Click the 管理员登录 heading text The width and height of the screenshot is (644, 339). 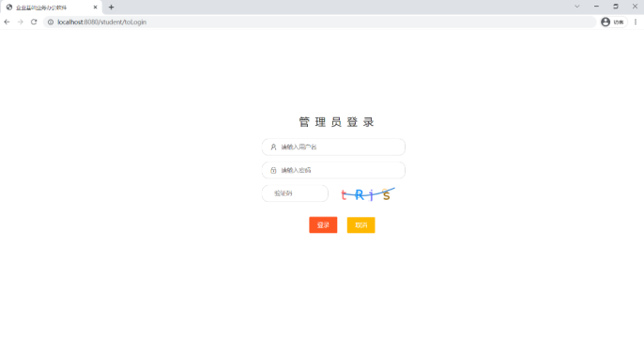[336, 122]
